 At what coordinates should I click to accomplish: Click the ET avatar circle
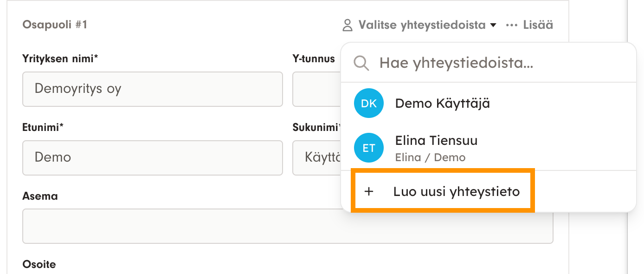(369, 148)
